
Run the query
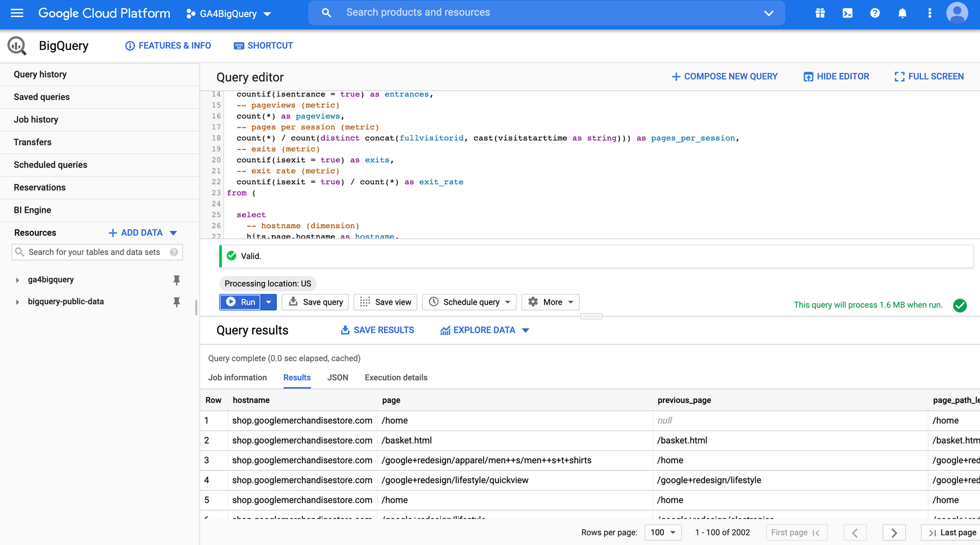pyautogui.click(x=240, y=302)
